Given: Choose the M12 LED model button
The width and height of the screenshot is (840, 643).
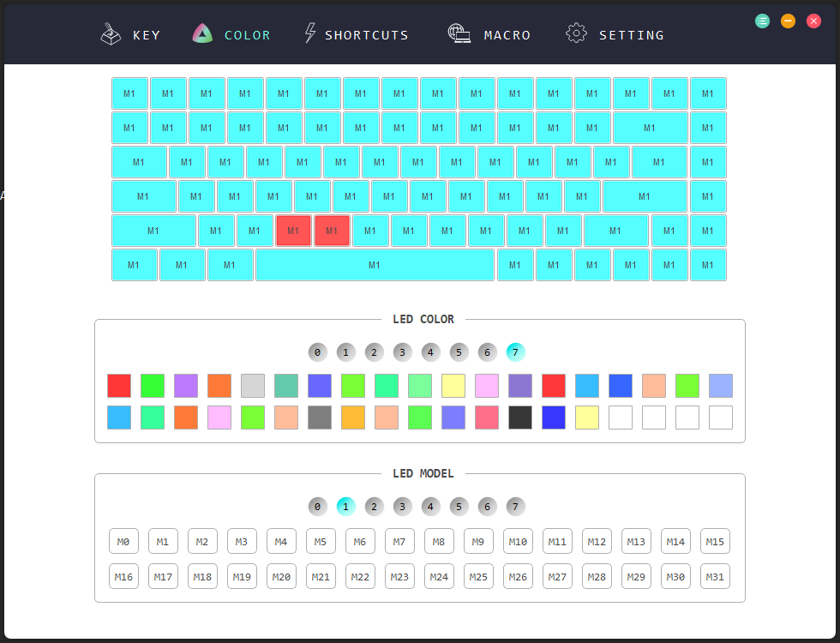Looking at the screenshot, I should (597, 541).
